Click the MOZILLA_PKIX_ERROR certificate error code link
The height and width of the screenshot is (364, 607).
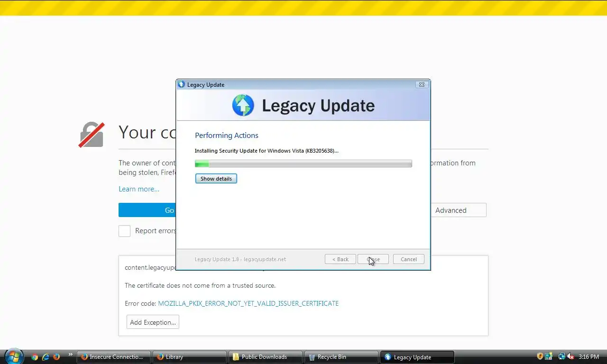248,303
